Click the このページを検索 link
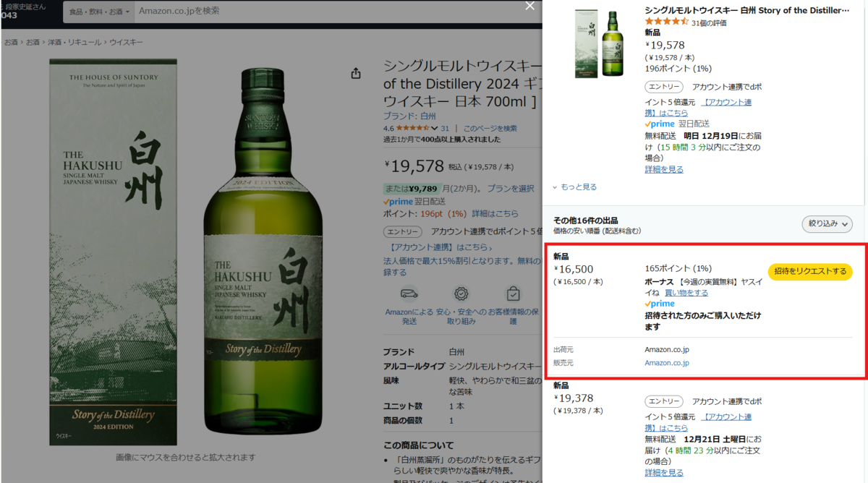This screenshot has width=868, height=483. pyautogui.click(x=490, y=129)
